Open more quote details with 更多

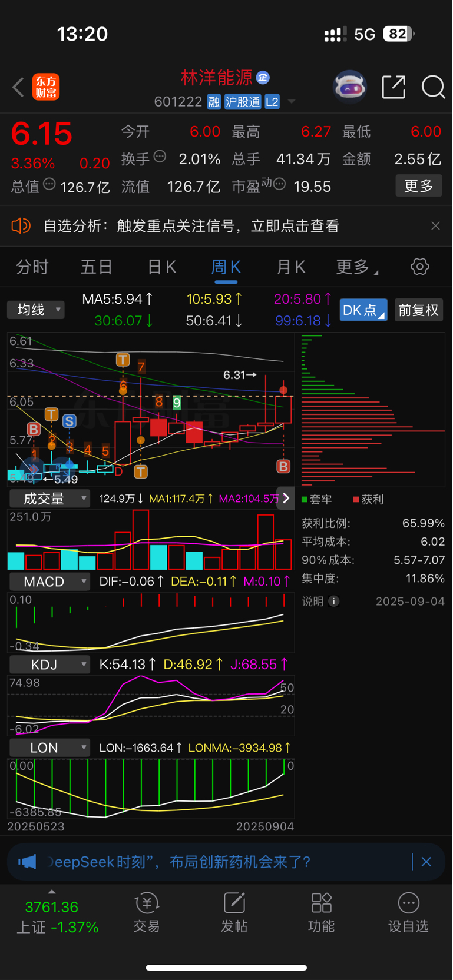point(419,186)
